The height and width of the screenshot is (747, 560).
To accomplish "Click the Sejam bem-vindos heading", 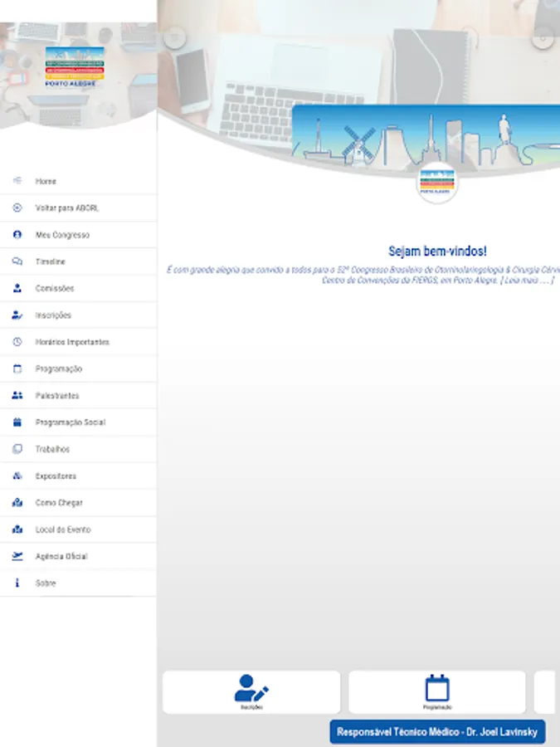I will click(437, 251).
